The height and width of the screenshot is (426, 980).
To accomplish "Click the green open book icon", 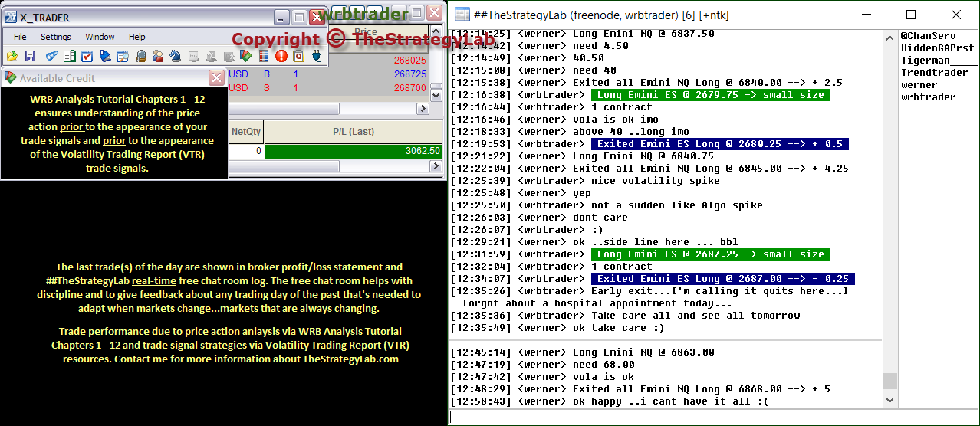I will tap(69, 56).
